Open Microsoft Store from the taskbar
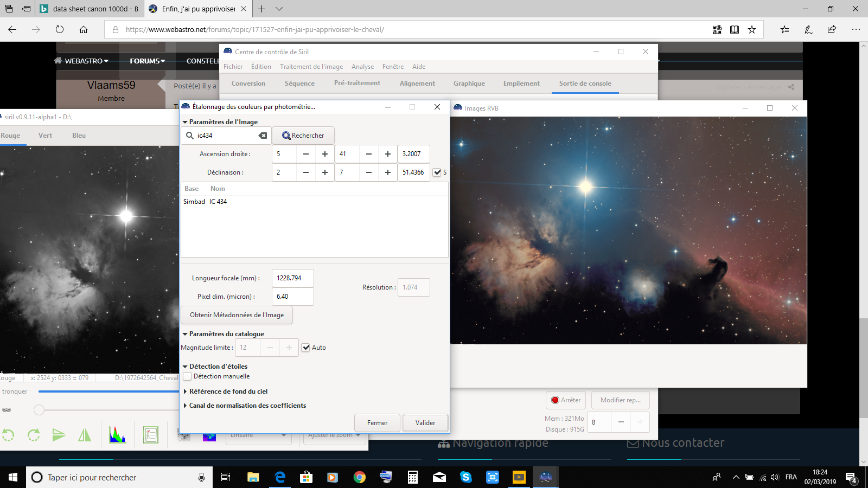868x488 pixels. tap(306, 477)
